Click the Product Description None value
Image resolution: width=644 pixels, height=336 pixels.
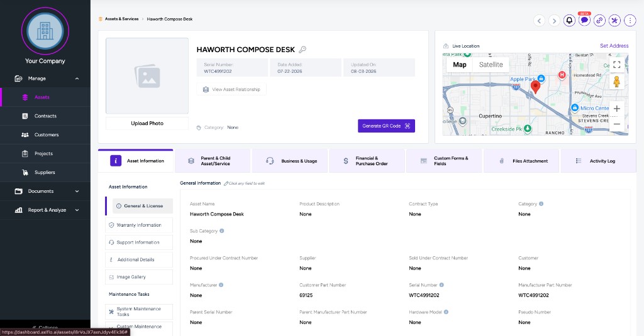(x=306, y=214)
